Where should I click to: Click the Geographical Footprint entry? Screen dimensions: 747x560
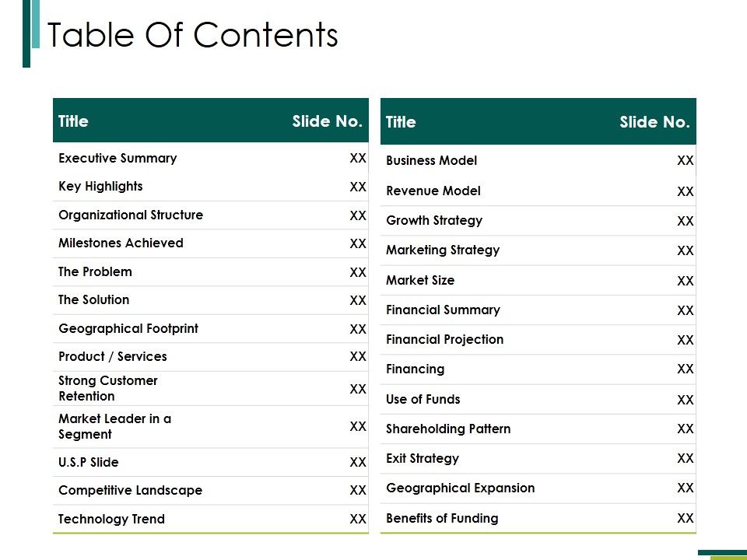pyautogui.click(x=128, y=329)
